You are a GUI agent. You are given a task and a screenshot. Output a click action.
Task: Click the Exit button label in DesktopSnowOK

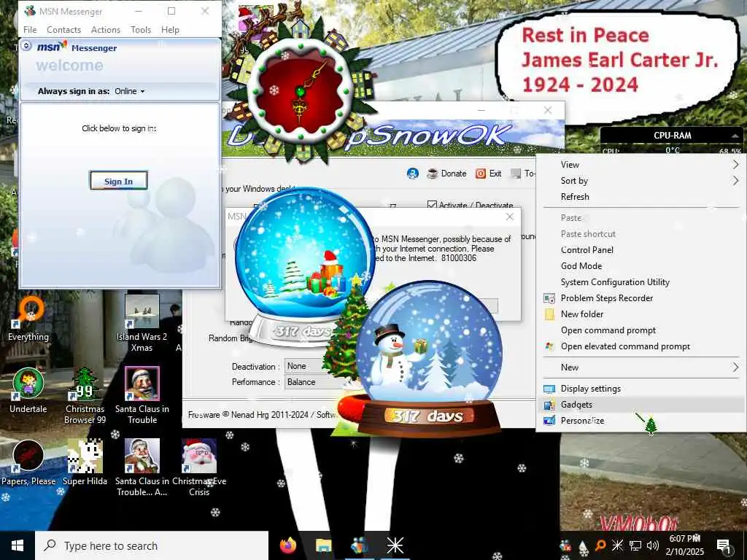pyautogui.click(x=495, y=174)
